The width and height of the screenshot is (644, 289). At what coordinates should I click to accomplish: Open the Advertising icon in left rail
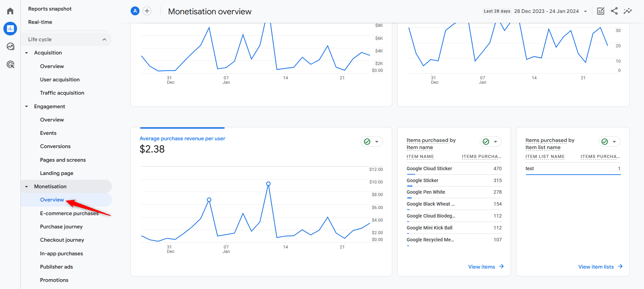[x=10, y=64]
